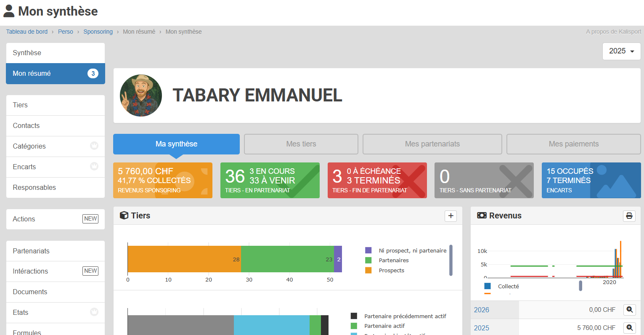Viewport: 644px width, 335px height.
Task: Open magnifier details for 2026 revenue
Action: (629, 310)
